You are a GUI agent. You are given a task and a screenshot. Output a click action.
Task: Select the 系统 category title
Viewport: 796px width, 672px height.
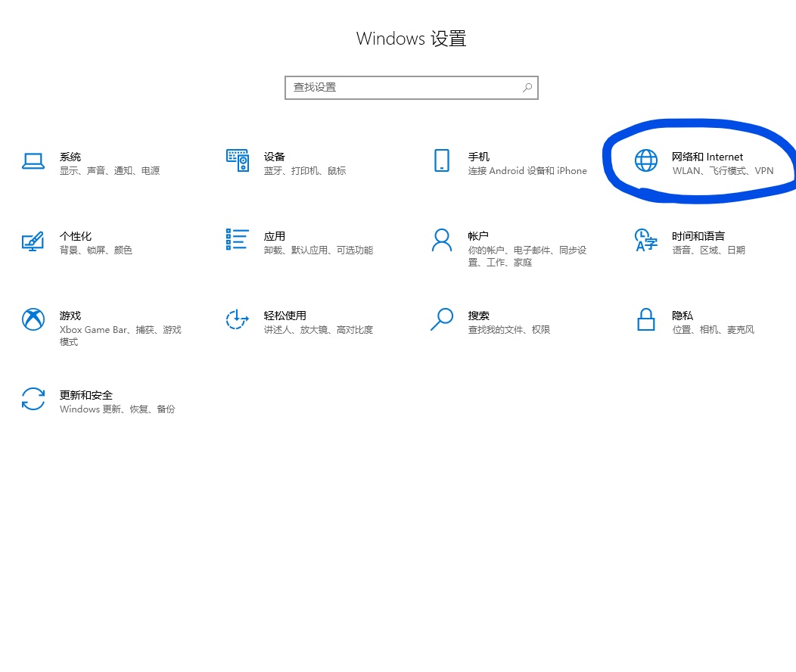tap(70, 157)
